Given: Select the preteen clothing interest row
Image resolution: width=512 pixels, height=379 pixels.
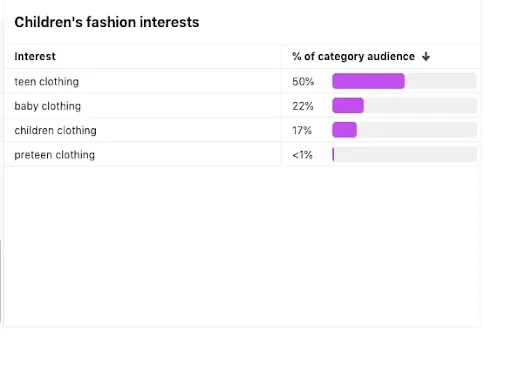Looking at the screenshot, I should click(242, 154).
